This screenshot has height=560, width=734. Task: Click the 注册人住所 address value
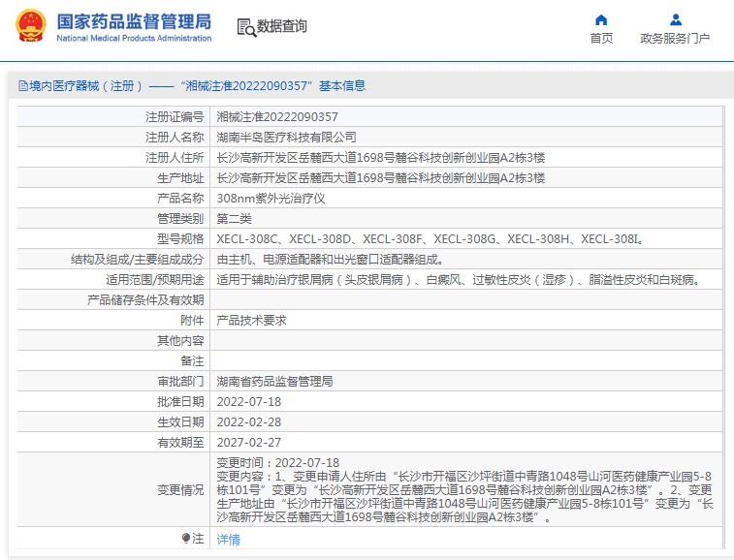[x=381, y=158]
